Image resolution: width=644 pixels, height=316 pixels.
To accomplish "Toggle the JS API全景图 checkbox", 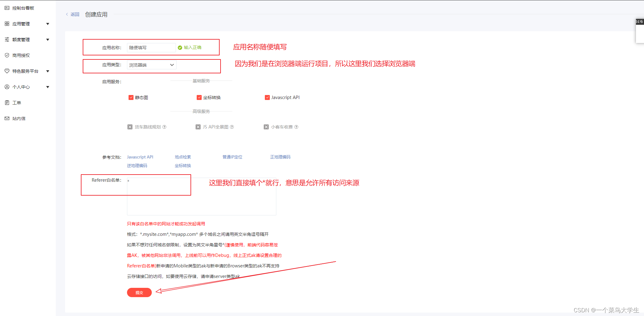I will pyautogui.click(x=198, y=127).
